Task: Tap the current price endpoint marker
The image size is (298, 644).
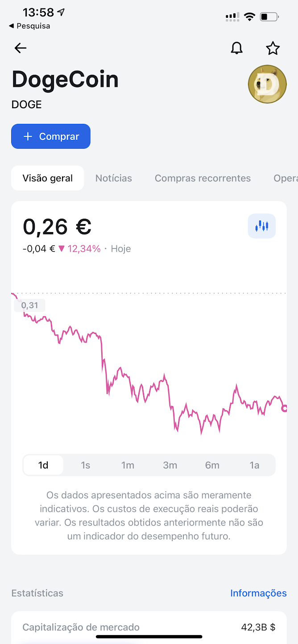Action: pos(285,408)
